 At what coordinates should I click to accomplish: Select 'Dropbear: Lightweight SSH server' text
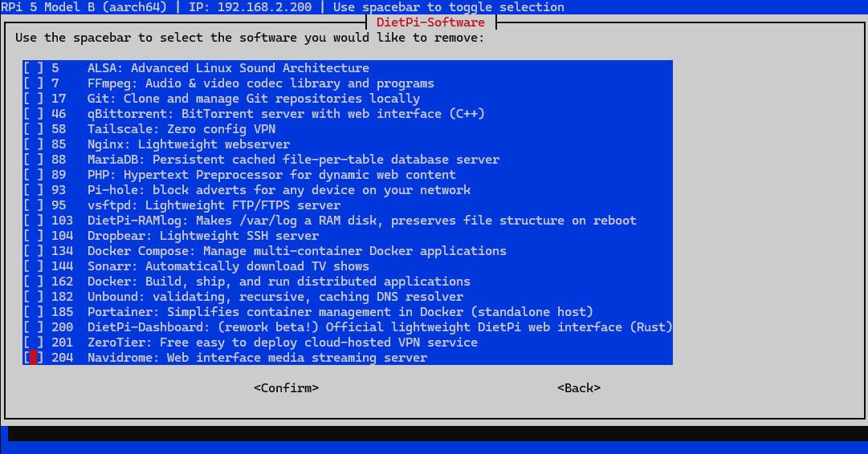tap(202, 236)
